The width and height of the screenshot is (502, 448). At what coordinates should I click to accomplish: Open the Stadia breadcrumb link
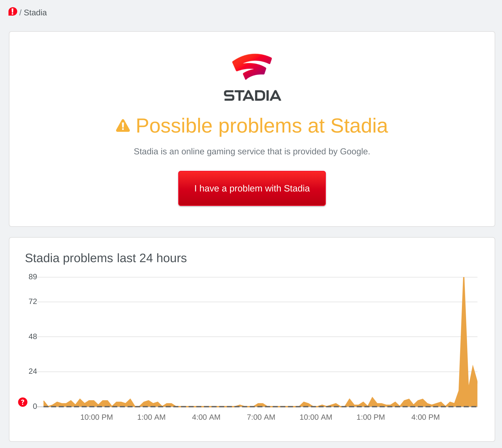pyautogui.click(x=35, y=13)
